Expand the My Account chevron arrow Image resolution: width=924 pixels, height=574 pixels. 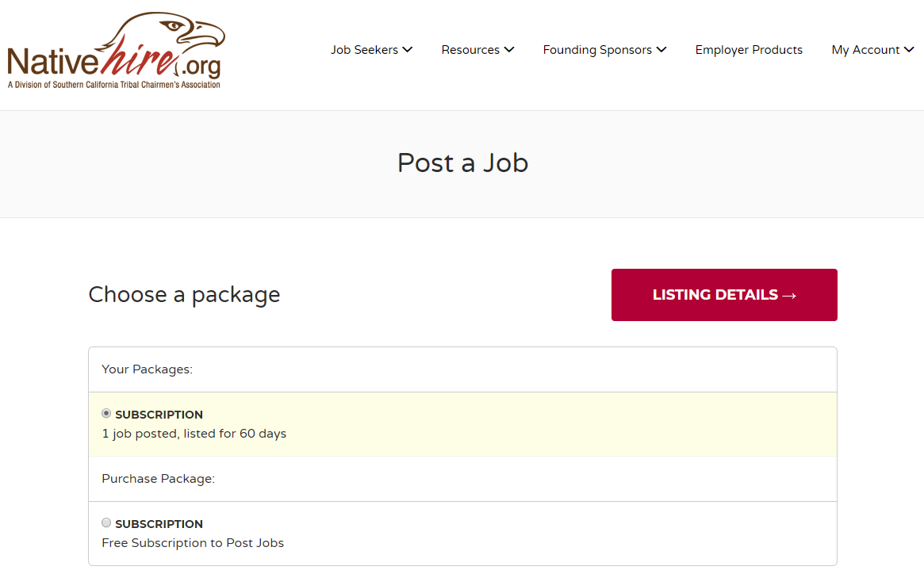tap(909, 50)
